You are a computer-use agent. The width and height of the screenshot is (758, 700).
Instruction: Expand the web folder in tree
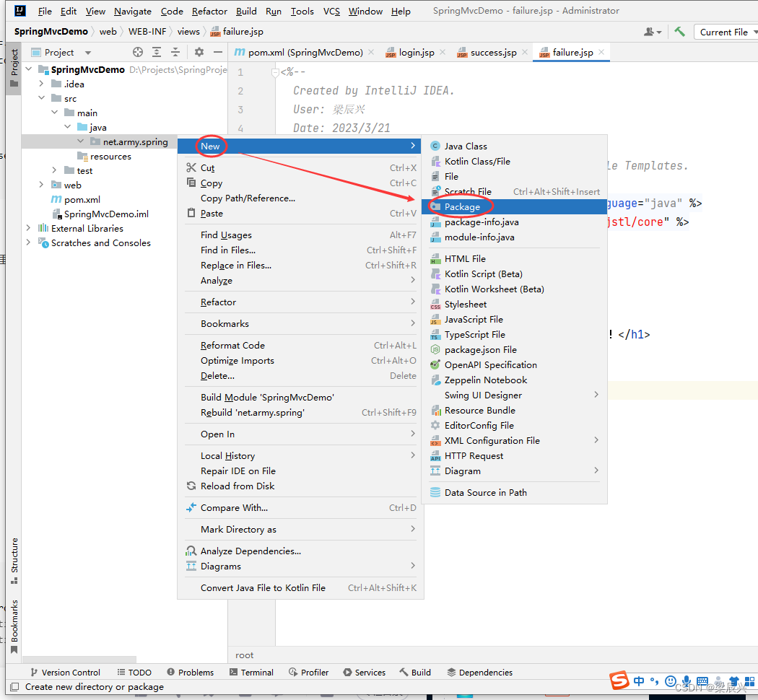(42, 185)
